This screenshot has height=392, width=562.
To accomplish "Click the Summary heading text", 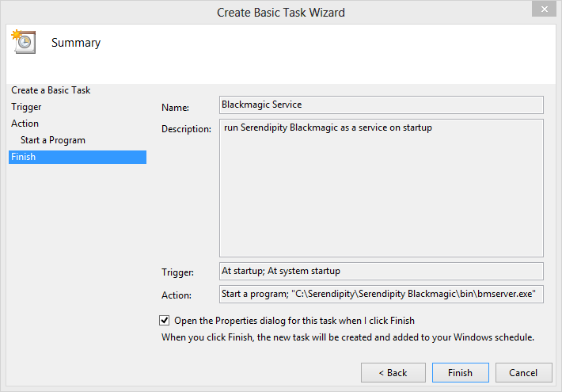I will click(76, 43).
